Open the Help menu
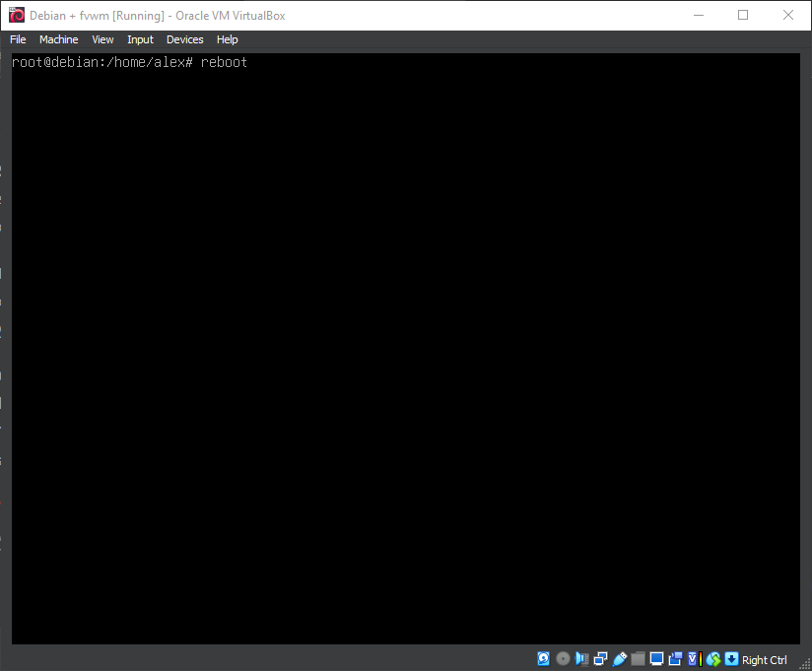Viewport: 812px width, 671px height. (227, 39)
